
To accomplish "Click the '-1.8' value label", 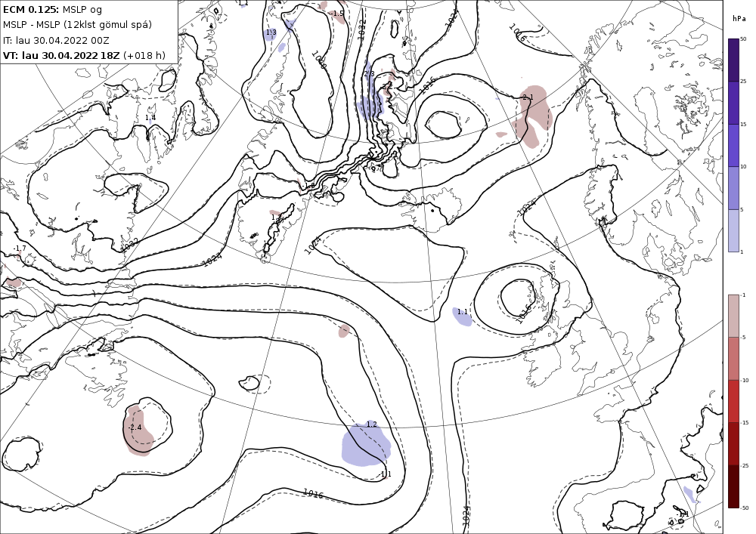I will (x=308, y=185).
